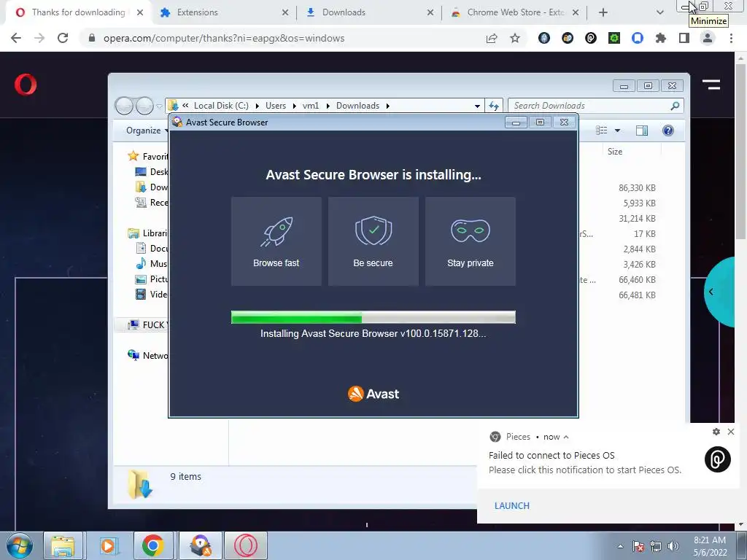747x560 pixels.
Task: Open the Windows Start button
Action: tap(19, 545)
